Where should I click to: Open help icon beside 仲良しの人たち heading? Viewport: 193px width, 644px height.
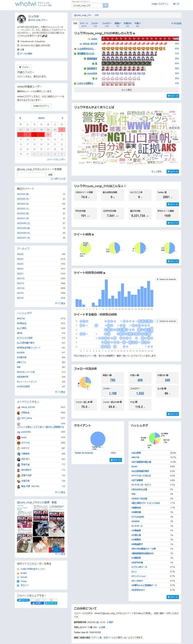(x=134, y=33)
